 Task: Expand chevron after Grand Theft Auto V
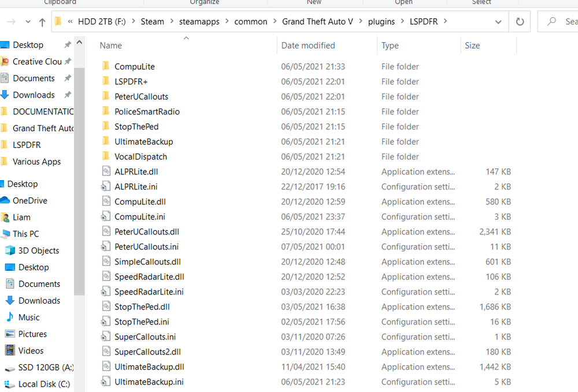pos(361,21)
